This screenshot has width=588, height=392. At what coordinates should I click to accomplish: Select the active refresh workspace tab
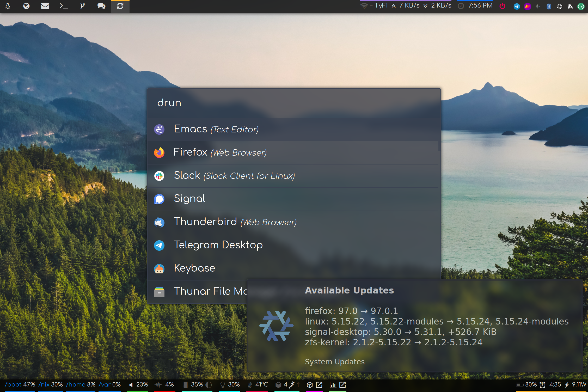120,6
